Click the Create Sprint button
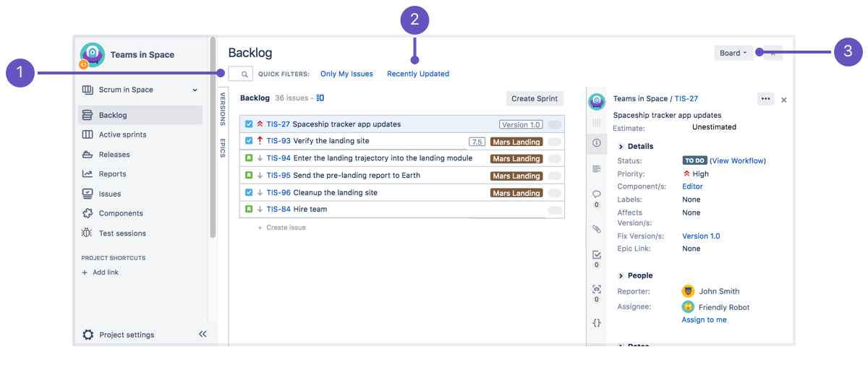Screen dimensions: 868x386 pyautogui.click(x=535, y=99)
